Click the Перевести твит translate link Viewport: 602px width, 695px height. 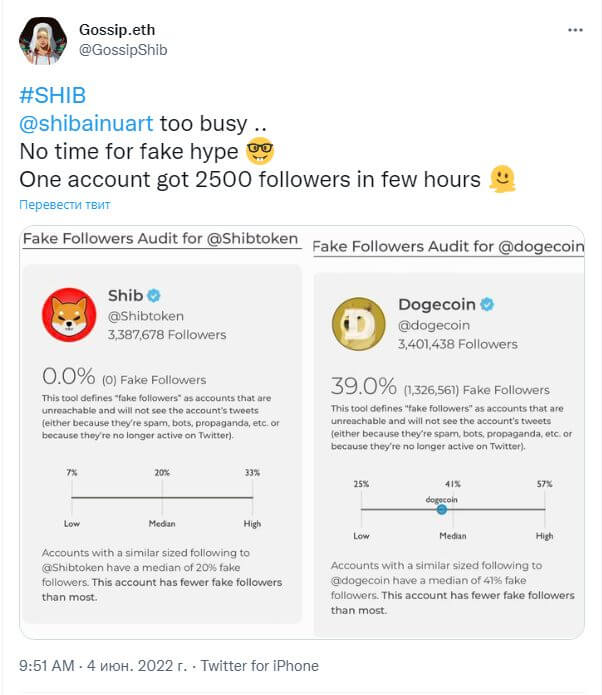tap(65, 205)
